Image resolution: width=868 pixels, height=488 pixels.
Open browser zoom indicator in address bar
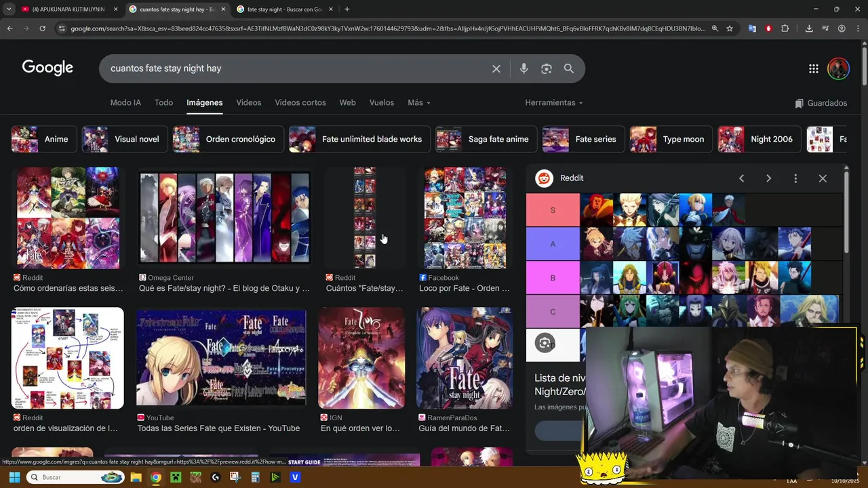coord(715,28)
